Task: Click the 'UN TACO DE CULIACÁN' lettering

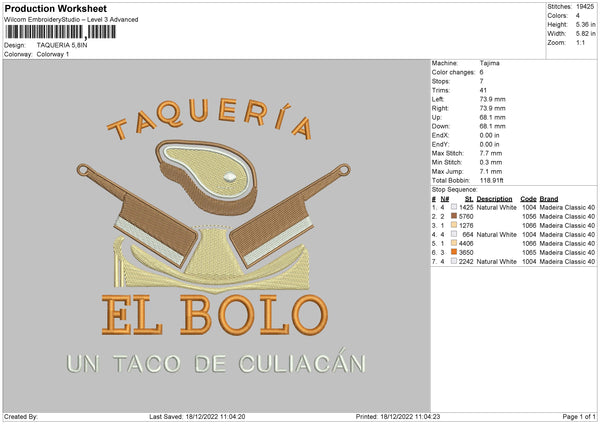Action: pyautogui.click(x=216, y=362)
